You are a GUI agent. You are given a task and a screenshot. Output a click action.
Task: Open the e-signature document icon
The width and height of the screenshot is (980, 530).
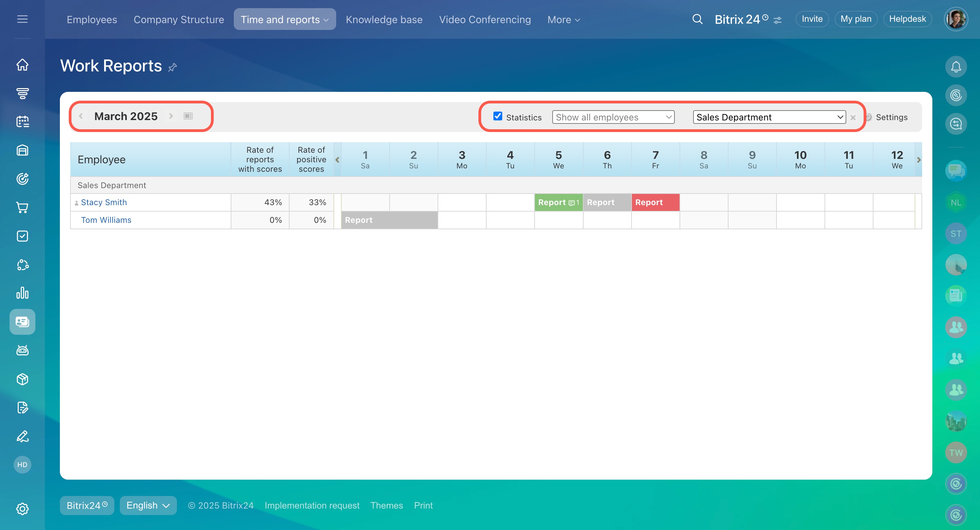pyautogui.click(x=22, y=408)
